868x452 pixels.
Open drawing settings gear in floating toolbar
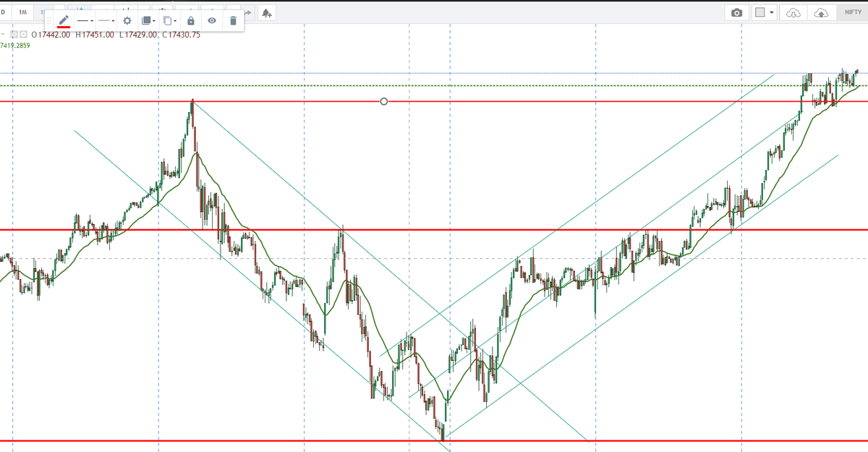click(x=127, y=21)
